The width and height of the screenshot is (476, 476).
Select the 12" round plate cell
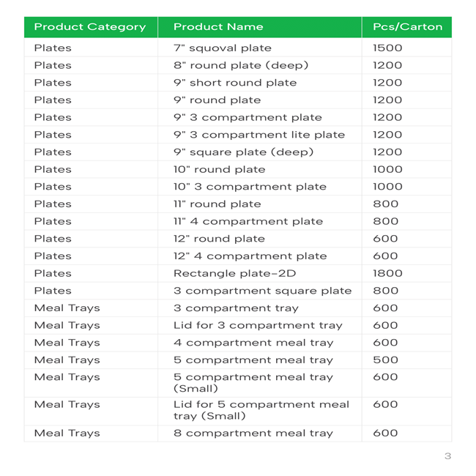click(219, 239)
